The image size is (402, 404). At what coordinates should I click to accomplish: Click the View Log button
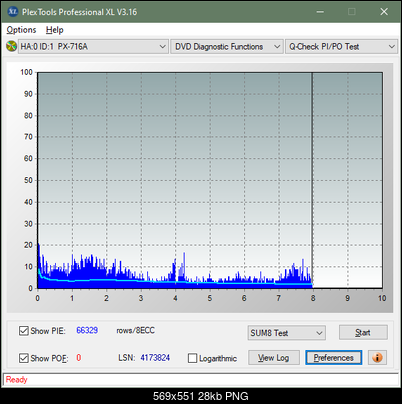click(274, 358)
